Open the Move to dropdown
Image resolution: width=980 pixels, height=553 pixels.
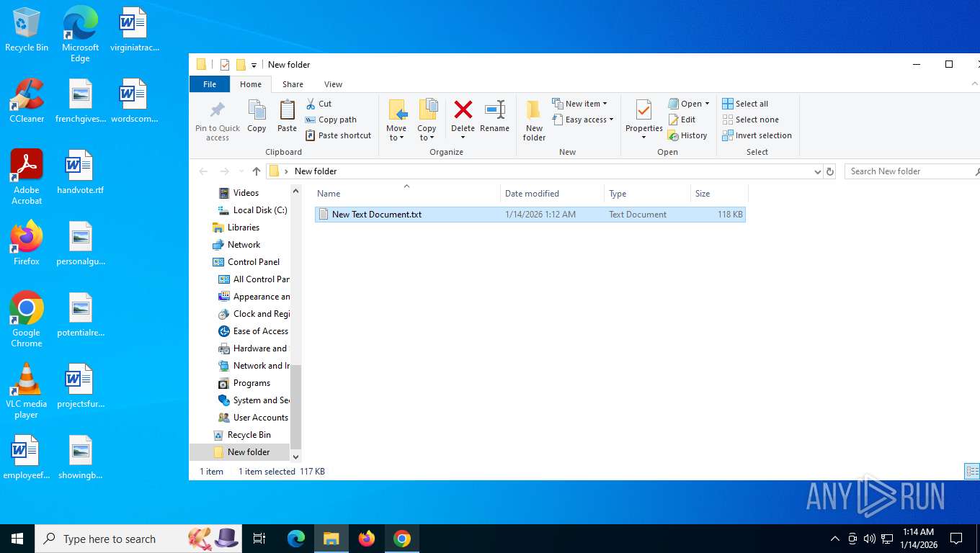[x=396, y=120]
